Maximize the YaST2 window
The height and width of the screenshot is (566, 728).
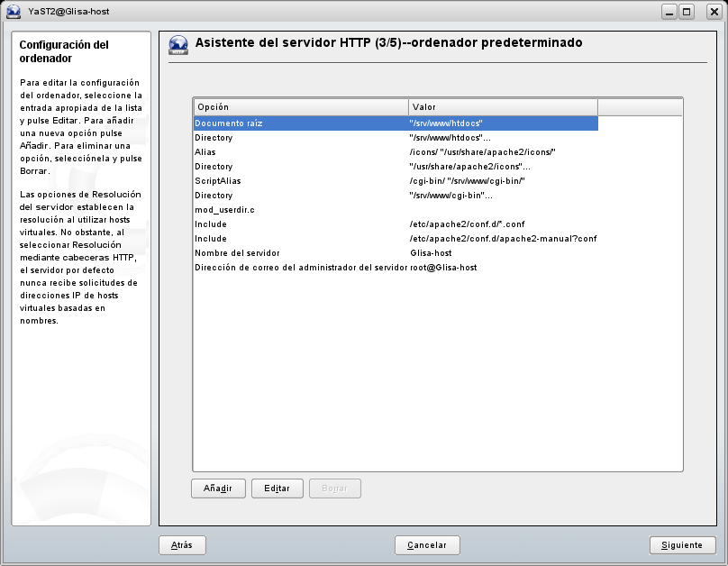pos(687,12)
